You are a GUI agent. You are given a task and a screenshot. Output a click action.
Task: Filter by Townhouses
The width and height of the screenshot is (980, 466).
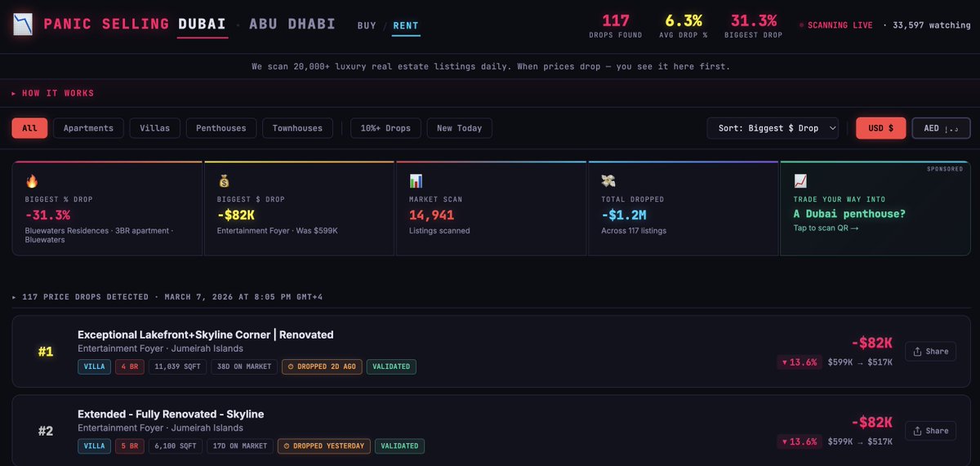coord(297,128)
